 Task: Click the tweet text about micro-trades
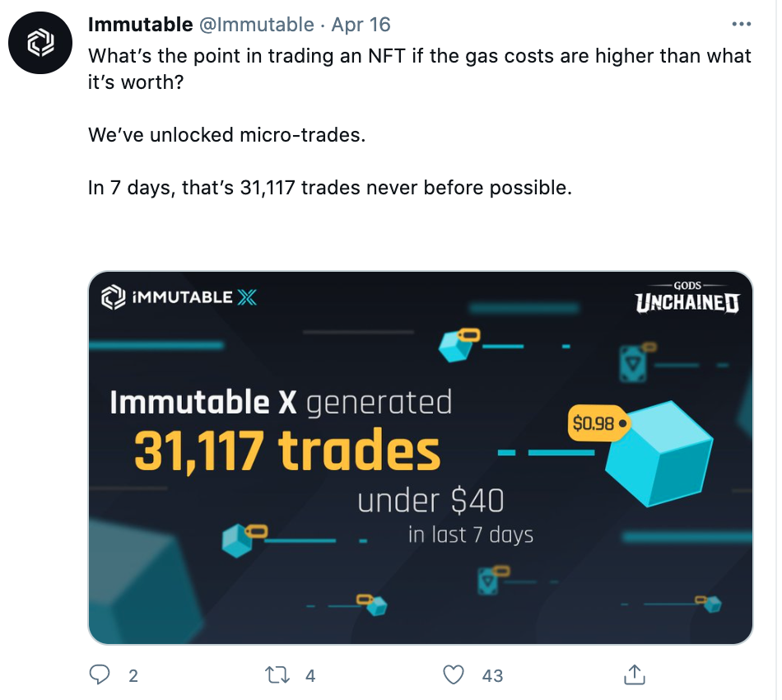[227, 135]
